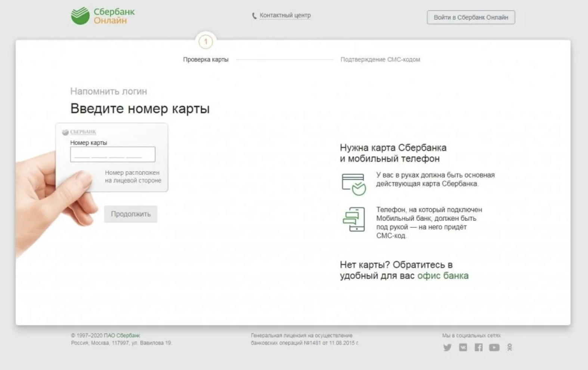Click Войти в Сбербанк Онлайн button

coord(471,17)
